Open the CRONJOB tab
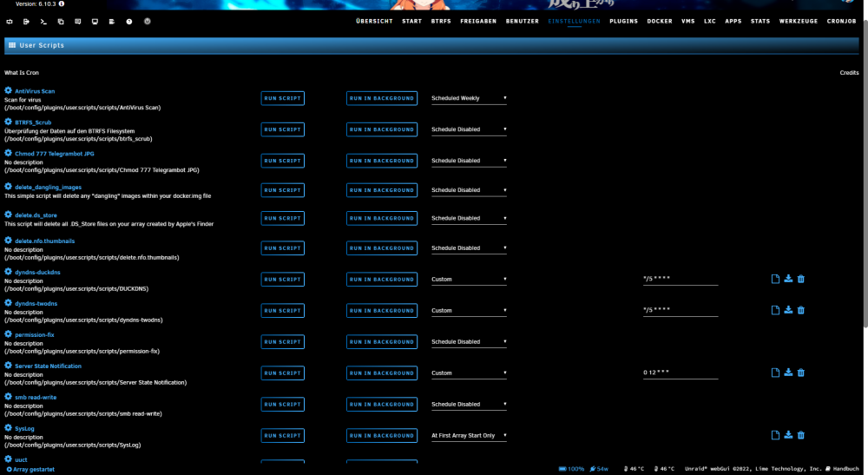This screenshot has width=868, height=475. [x=841, y=21]
